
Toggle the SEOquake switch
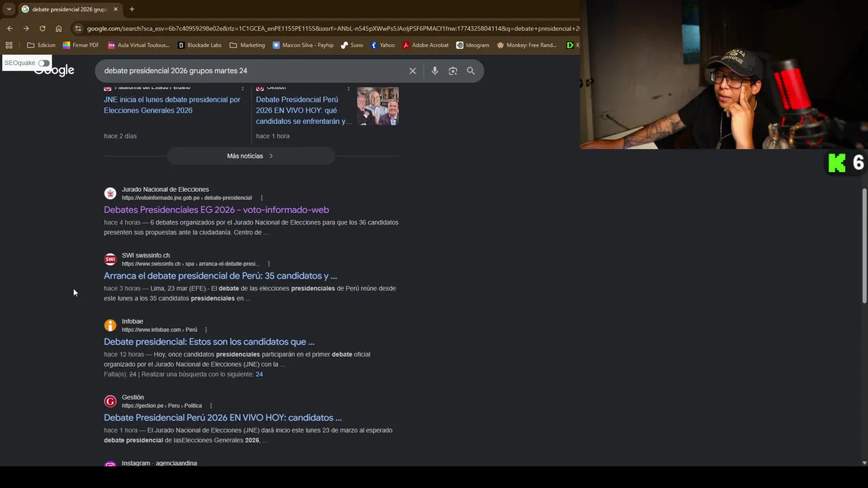[43, 63]
